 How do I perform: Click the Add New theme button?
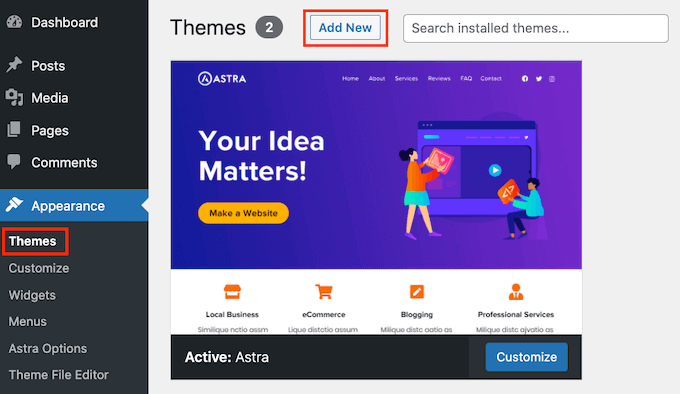click(x=345, y=28)
